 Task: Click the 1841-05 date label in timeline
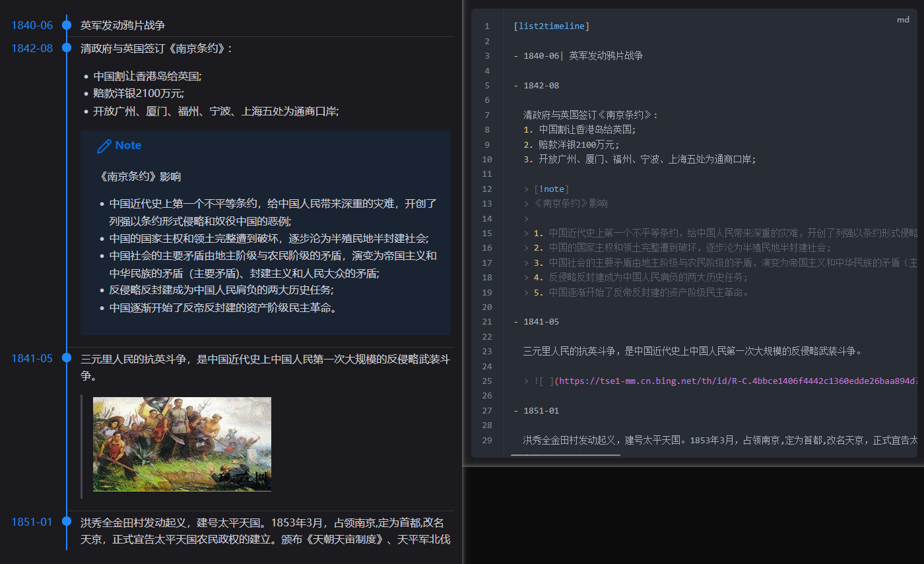pyautogui.click(x=32, y=358)
